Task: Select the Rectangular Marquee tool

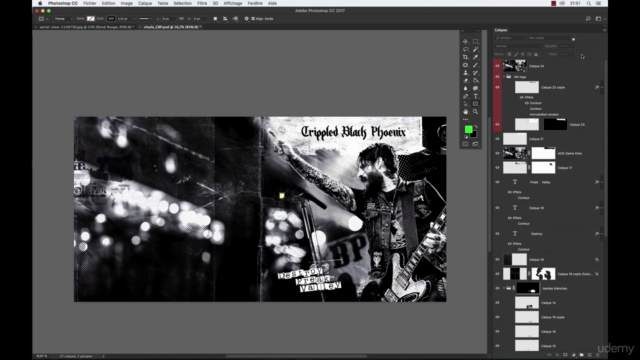Action: tap(476, 42)
